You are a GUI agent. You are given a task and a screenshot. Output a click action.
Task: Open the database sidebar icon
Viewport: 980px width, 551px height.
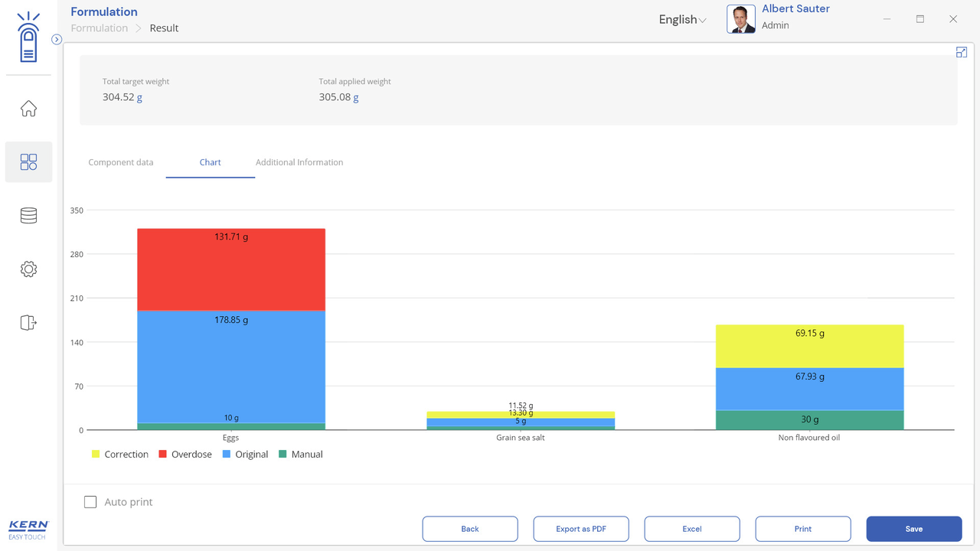(x=28, y=216)
